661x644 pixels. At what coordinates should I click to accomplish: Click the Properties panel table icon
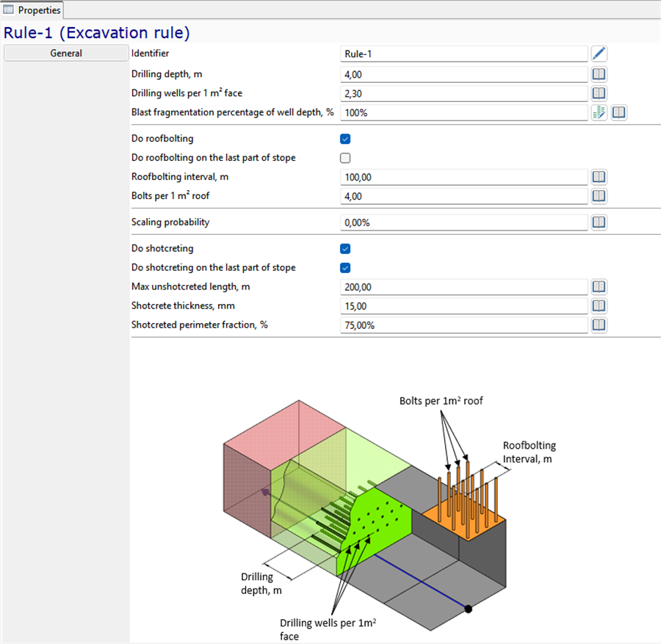8,10
